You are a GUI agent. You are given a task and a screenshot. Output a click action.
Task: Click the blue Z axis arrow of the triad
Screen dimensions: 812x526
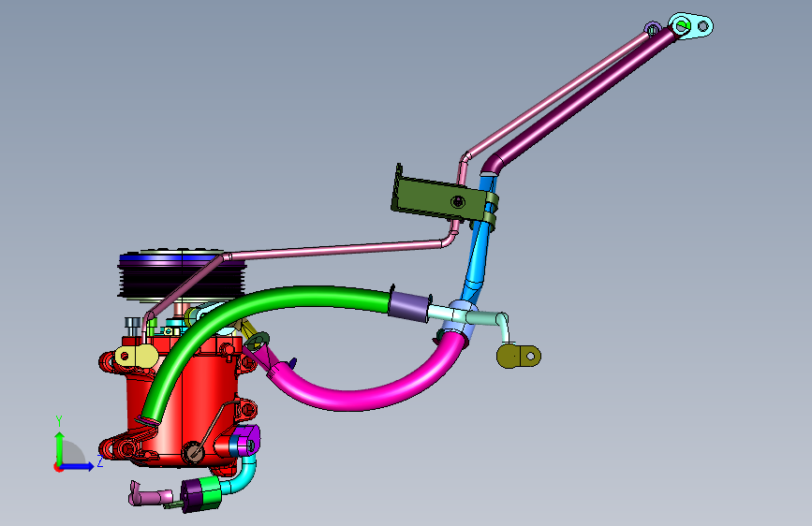pos(77,466)
